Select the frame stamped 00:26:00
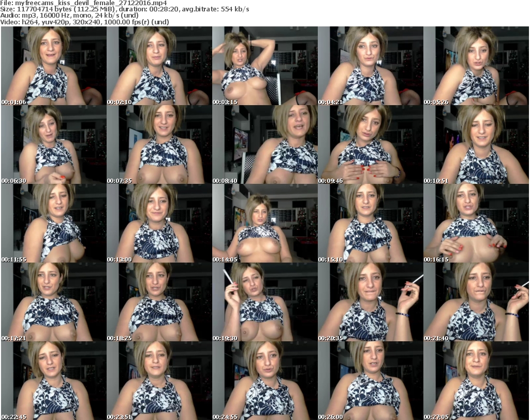Screen dimensions: 530x420 (371, 381)
